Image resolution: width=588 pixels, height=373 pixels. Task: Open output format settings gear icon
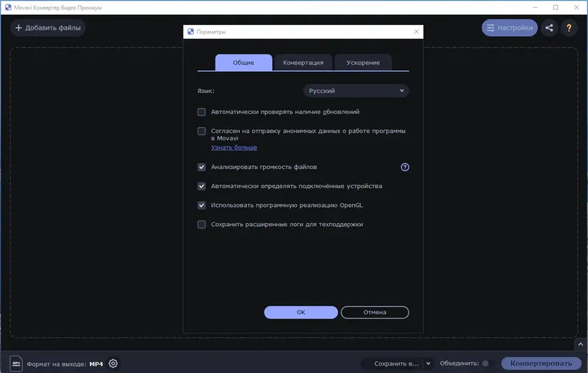point(113,363)
